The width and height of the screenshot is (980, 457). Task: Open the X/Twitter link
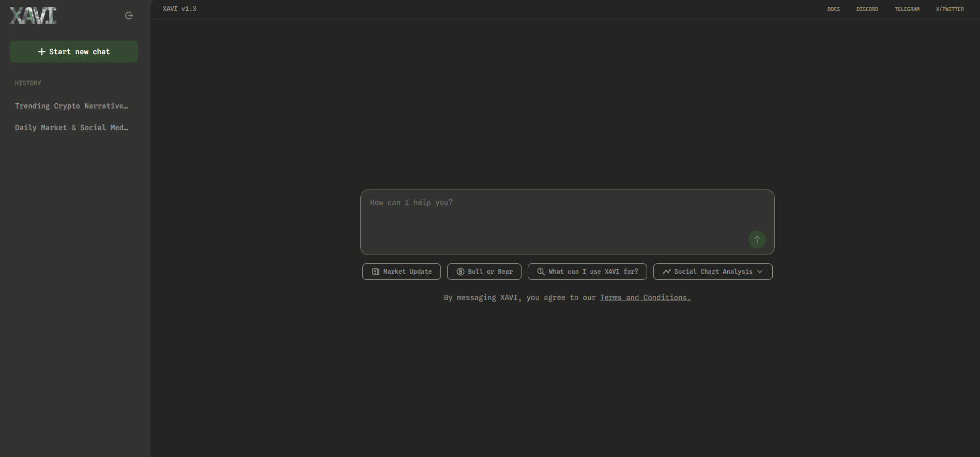950,9
